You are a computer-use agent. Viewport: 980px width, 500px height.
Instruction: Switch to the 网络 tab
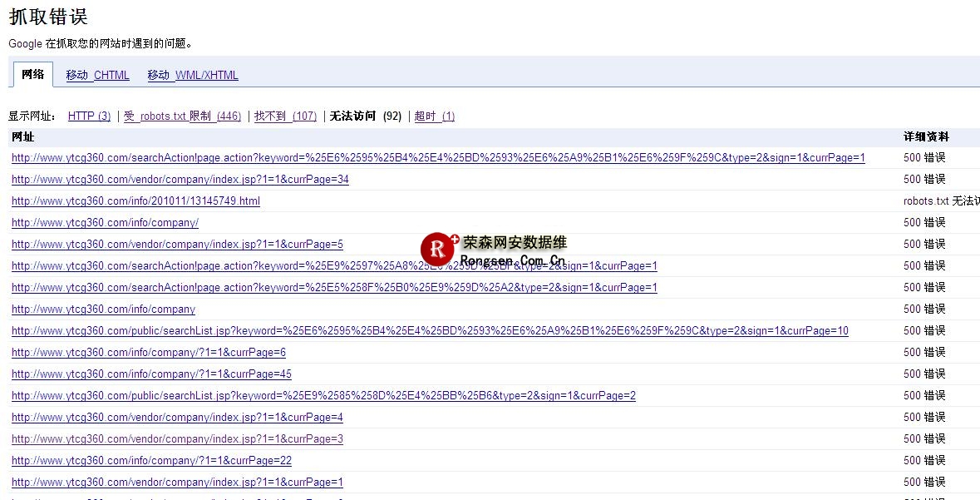pos(33,74)
